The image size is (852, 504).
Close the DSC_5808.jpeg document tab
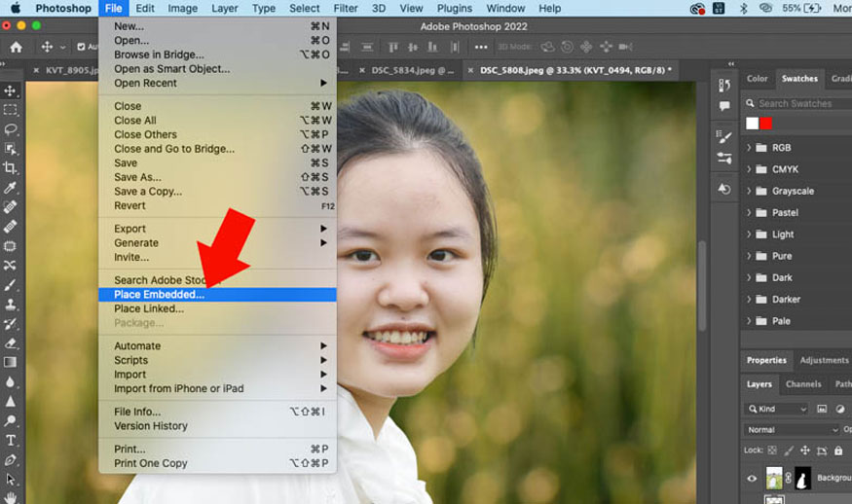point(470,71)
